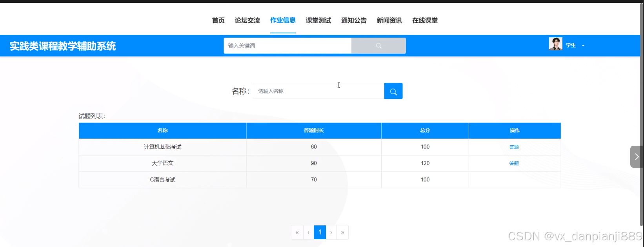Open 在线课堂 in the navigation bar
This screenshot has height=247, width=644.
425,20
